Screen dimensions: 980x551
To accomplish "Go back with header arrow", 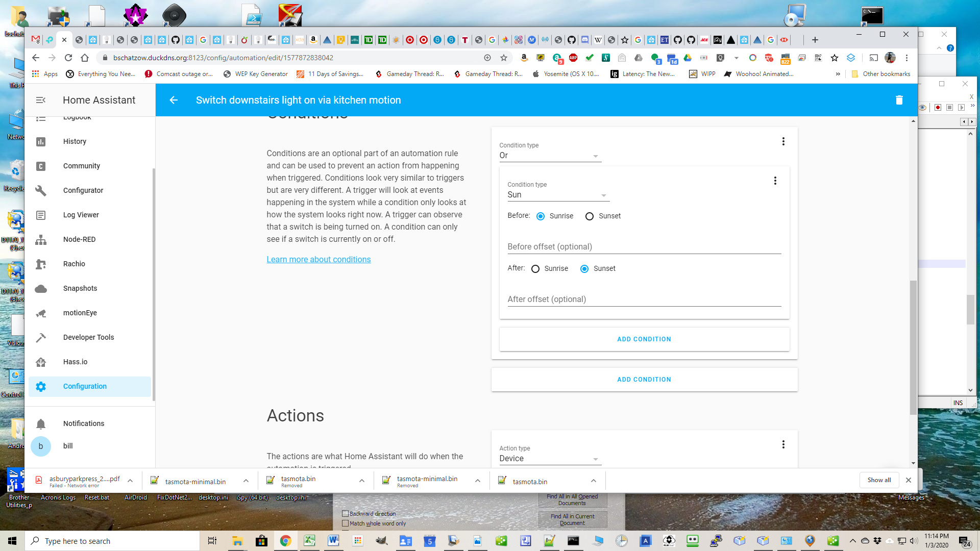I will click(174, 100).
